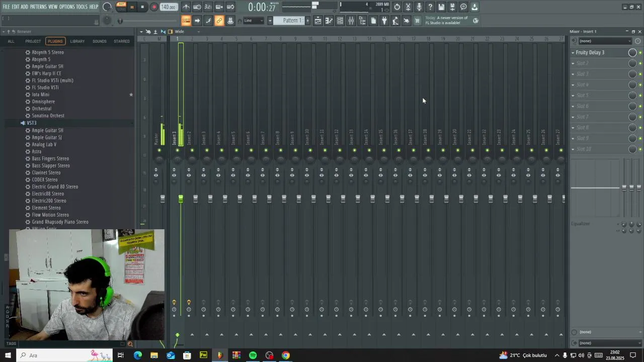The height and width of the screenshot is (362, 644).
Task: Click the Record button in transport
Action: tap(154, 7)
